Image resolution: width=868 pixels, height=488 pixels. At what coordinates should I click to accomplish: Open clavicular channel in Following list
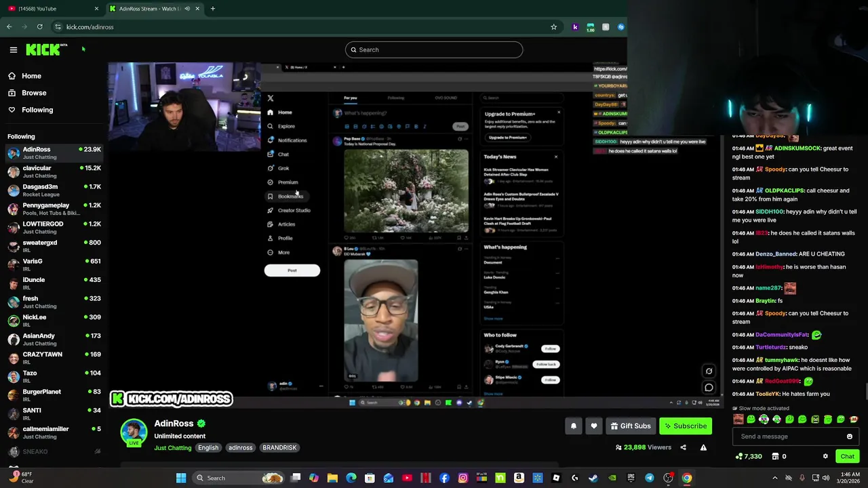54,171
